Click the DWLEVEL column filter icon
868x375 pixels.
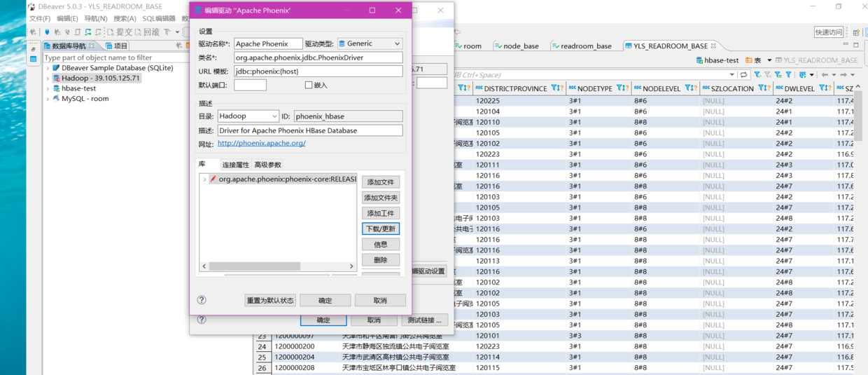pyautogui.click(x=822, y=88)
